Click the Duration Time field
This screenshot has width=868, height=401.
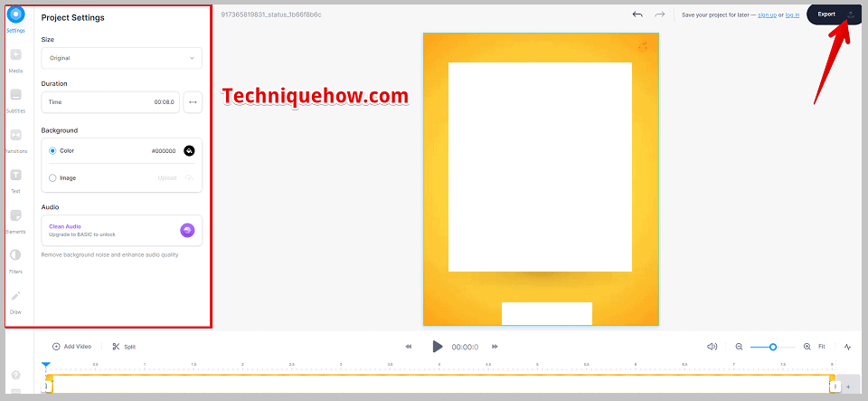pyautogui.click(x=110, y=102)
